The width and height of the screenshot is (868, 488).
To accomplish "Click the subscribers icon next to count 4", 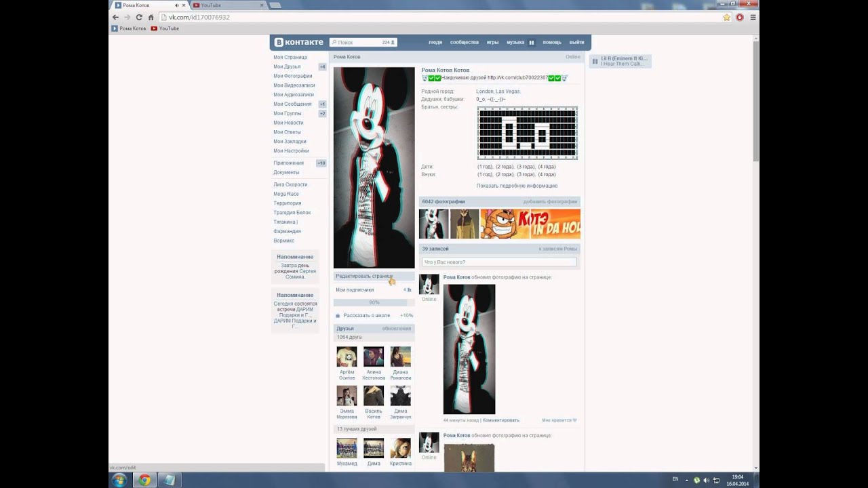I will pos(409,290).
